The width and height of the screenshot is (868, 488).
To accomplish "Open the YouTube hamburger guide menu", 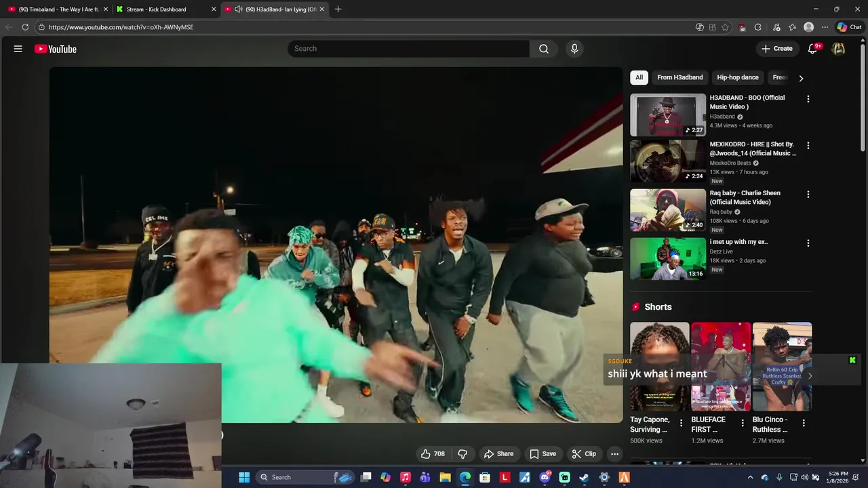I will pos(18,49).
